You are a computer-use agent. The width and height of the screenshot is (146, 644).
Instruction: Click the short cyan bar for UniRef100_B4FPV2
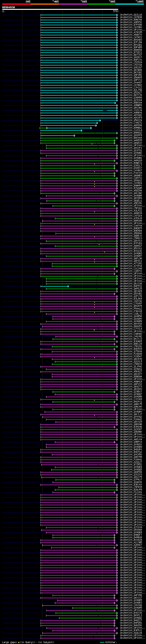(55, 286)
